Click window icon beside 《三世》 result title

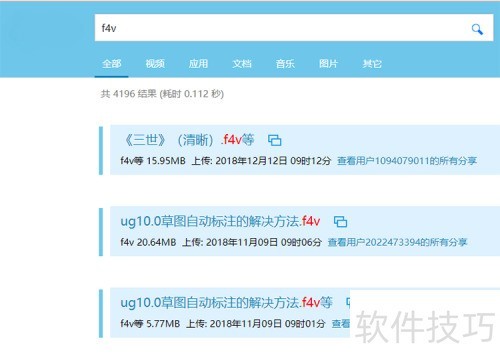(275, 140)
